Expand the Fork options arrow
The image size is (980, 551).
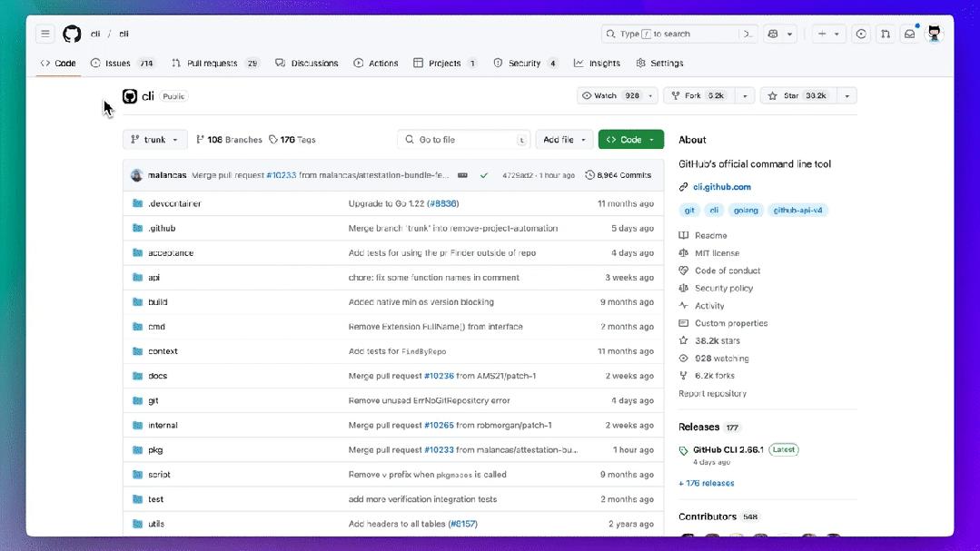745,95
